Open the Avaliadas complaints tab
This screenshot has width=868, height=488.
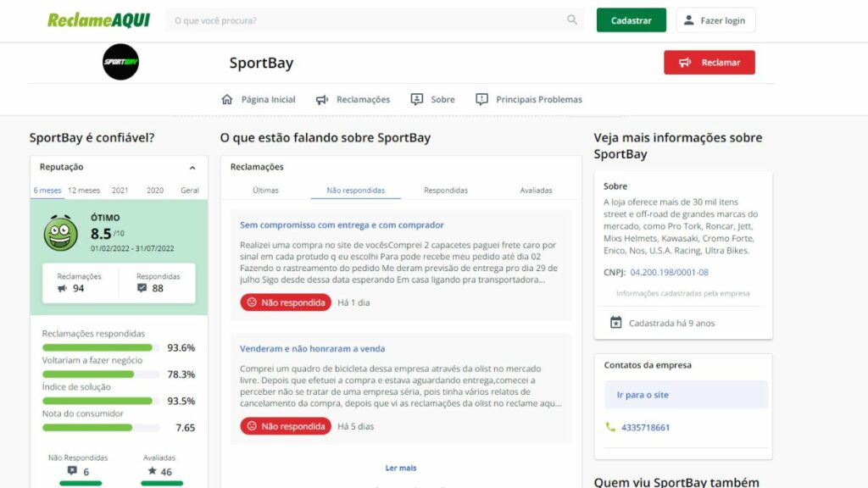tap(536, 191)
